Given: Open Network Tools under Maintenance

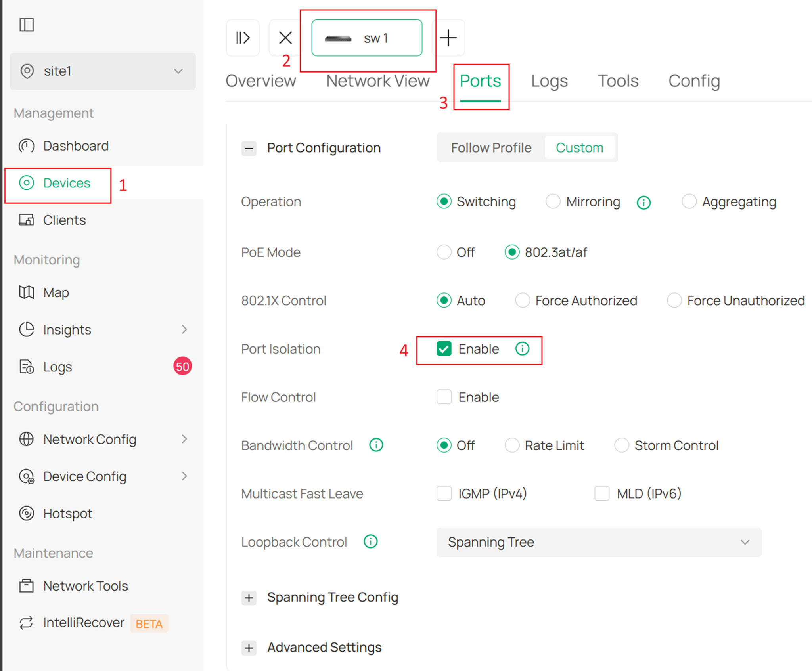Looking at the screenshot, I should point(85,586).
